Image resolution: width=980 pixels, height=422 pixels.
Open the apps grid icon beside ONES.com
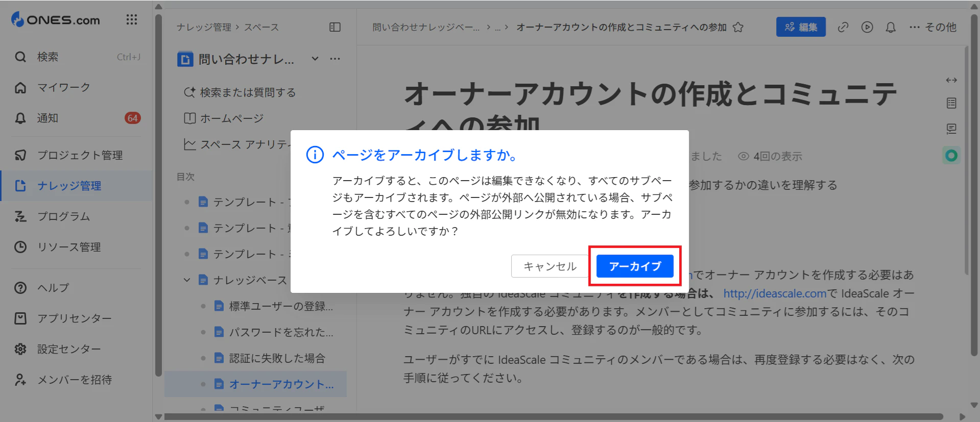132,20
